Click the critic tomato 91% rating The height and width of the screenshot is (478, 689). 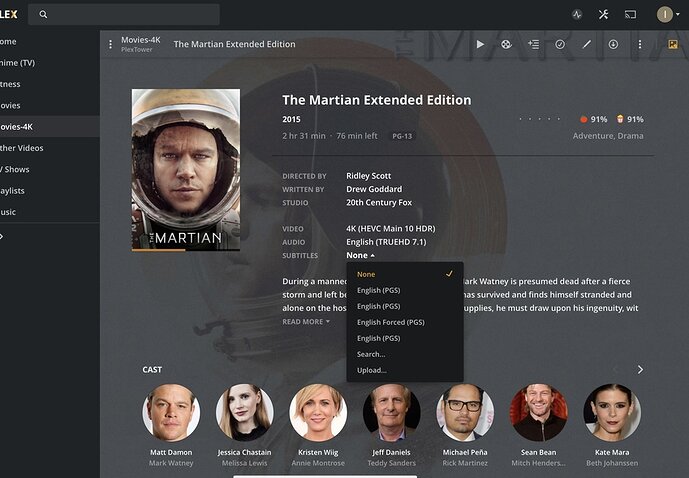(594, 119)
